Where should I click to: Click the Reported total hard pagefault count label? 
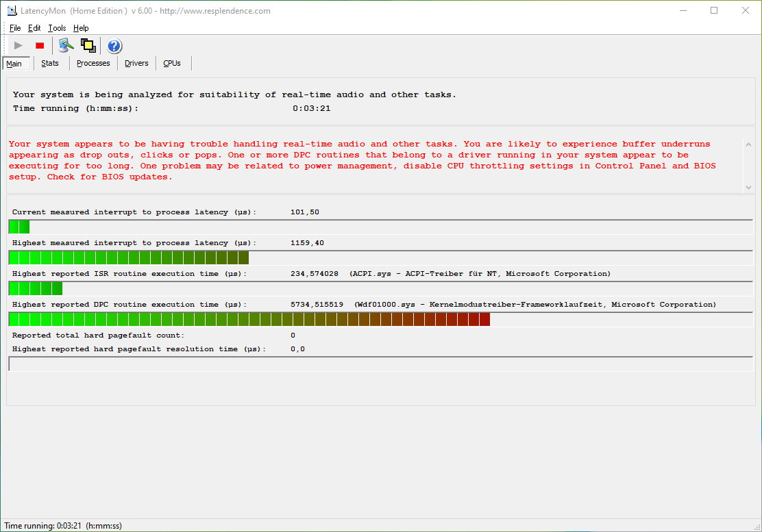pyautogui.click(x=98, y=335)
